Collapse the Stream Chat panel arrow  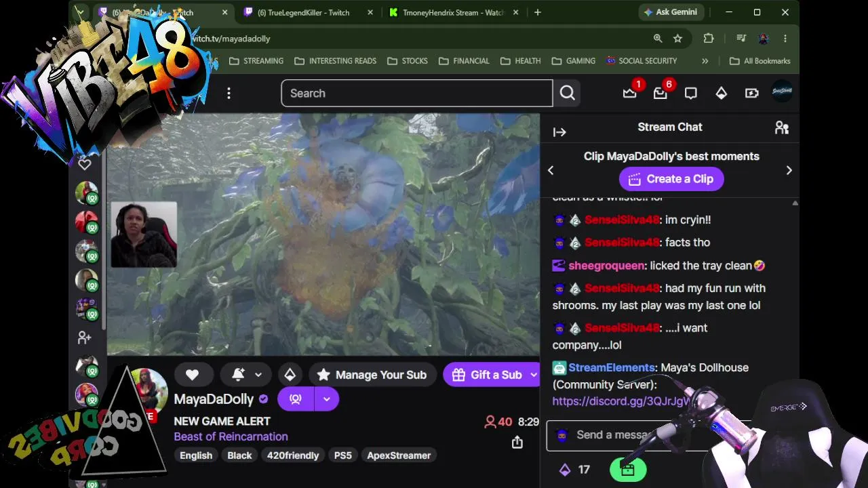coord(559,132)
